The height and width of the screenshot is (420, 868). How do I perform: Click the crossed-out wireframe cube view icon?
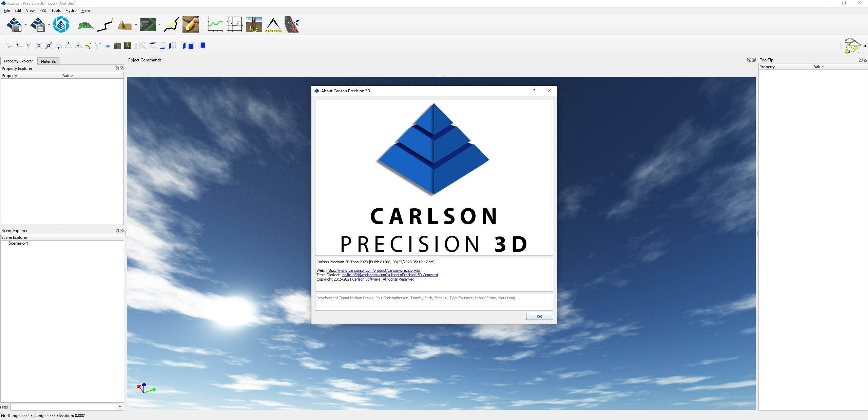[143, 46]
